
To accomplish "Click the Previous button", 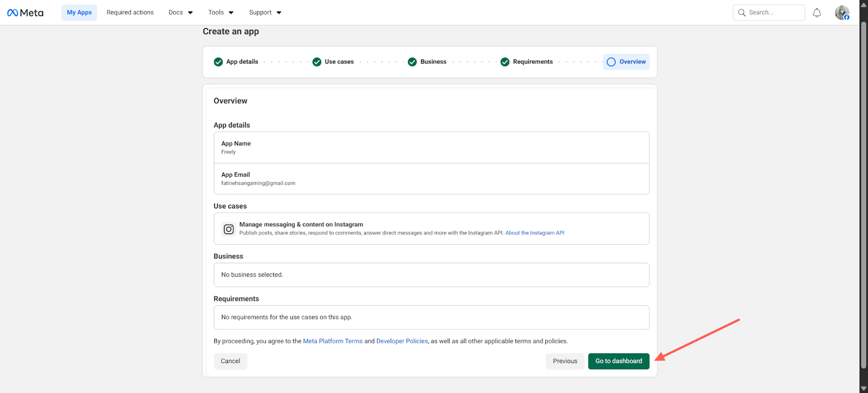I will click(565, 361).
